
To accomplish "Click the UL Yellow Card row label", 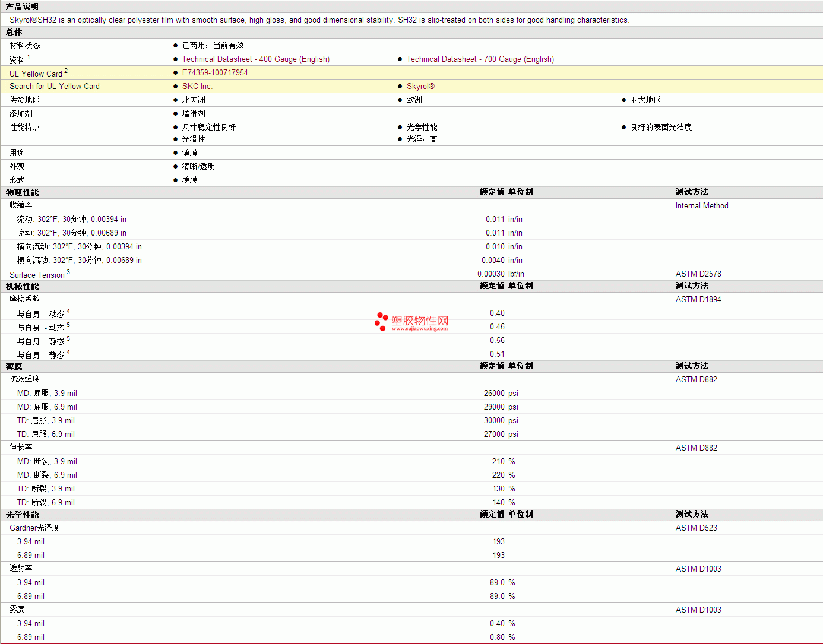I will click(x=36, y=74).
